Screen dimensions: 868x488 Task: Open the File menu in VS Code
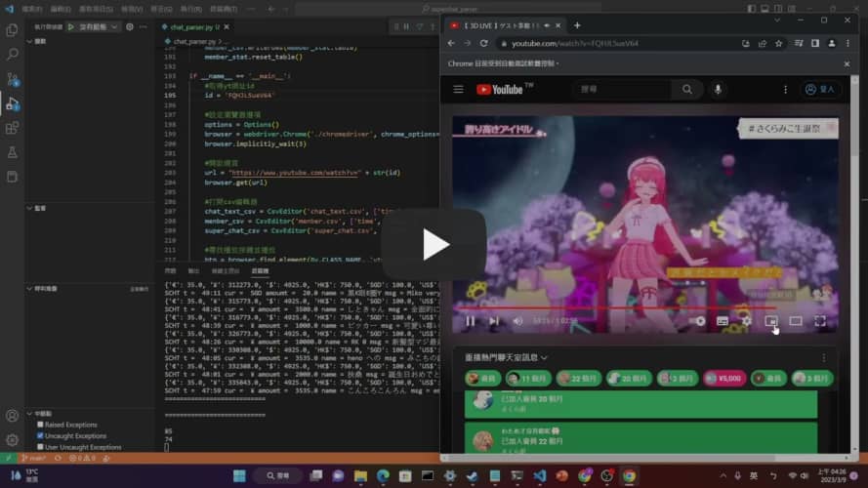[32, 9]
